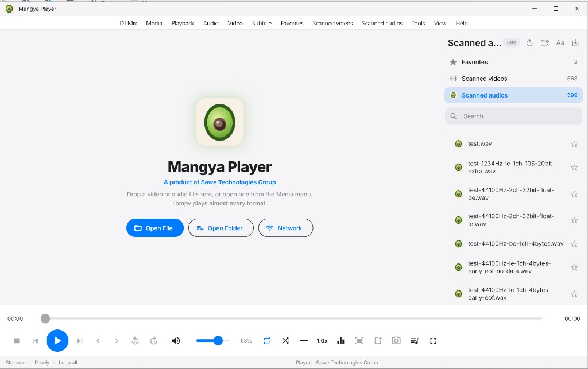Image resolution: width=588 pixels, height=369 pixels.
Task: Click the A-B loop points icon
Action: 304,340
